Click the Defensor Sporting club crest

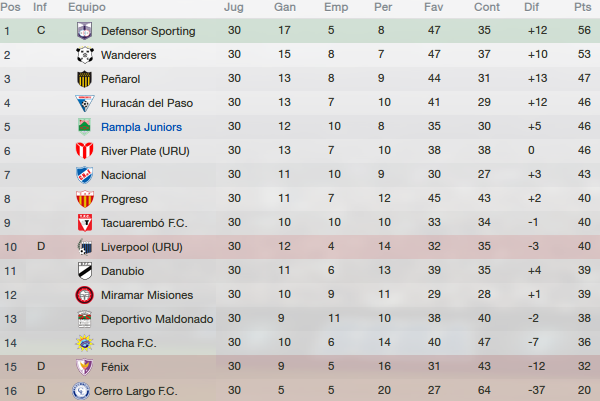tap(85, 31)
